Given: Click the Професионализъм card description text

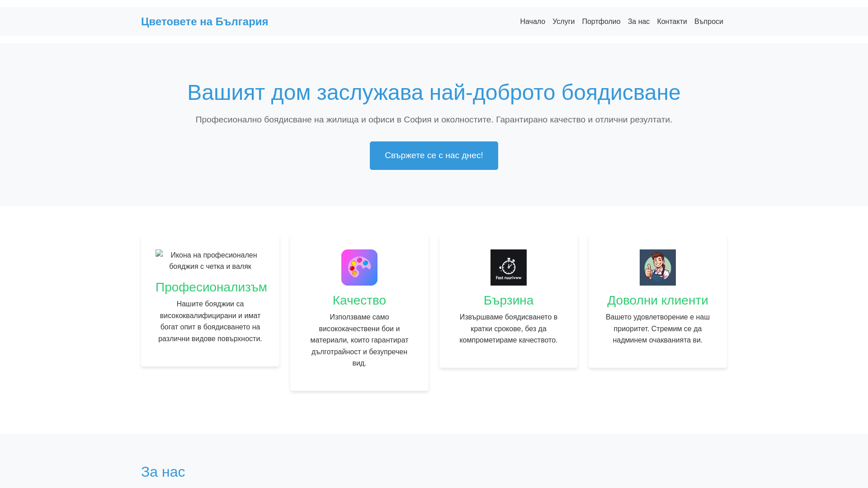Looking at the screenshot, I should [210, 321].
